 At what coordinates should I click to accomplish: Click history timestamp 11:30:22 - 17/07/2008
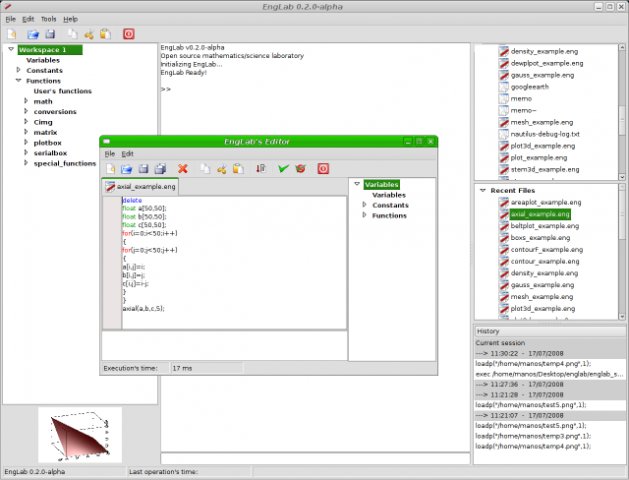click(550, 354)
